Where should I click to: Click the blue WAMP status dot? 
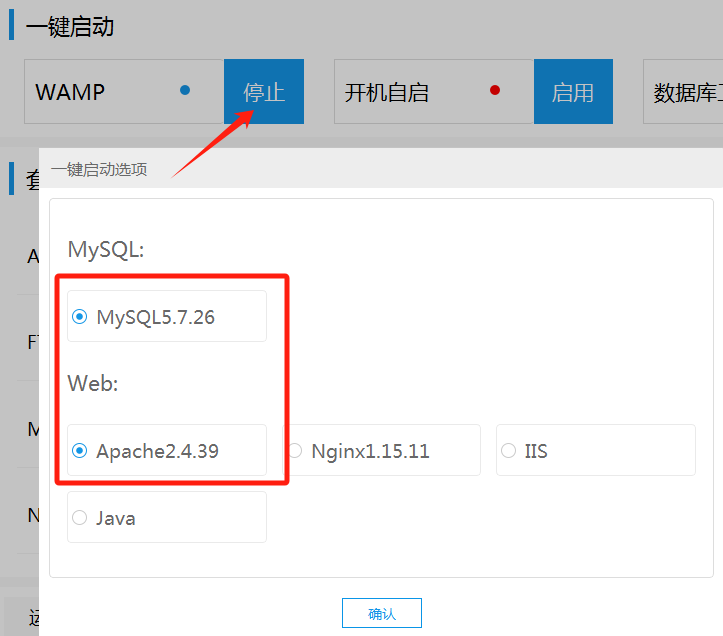click(x=185, y=90)
